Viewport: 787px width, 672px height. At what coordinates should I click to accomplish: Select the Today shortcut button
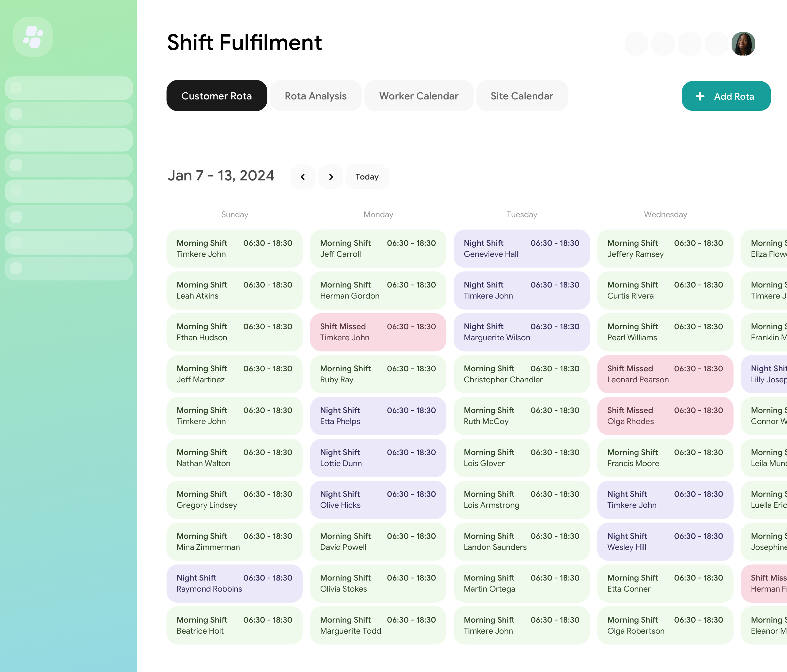tap(367, 177)
